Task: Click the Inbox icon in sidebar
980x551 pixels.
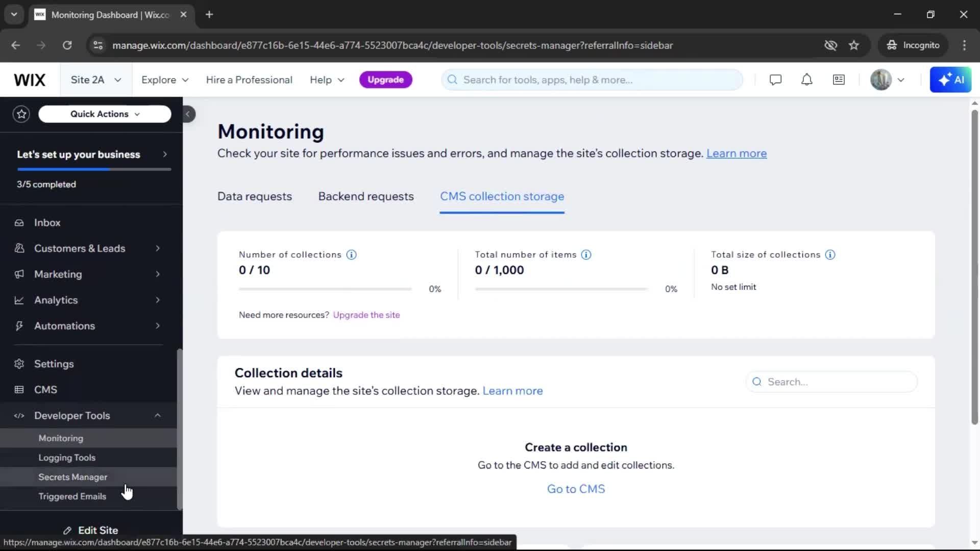Action: 19,223
